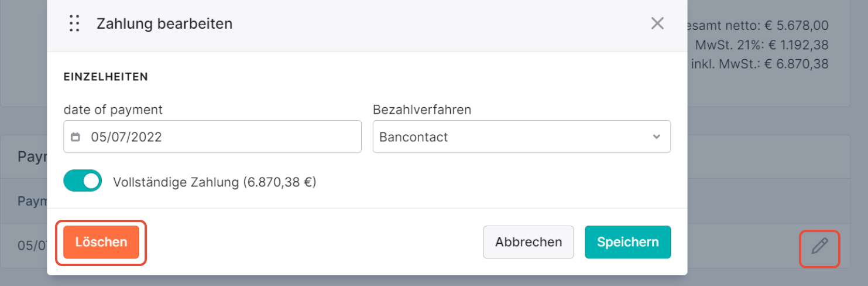Click the calendar icon in date field

(76, 137)
